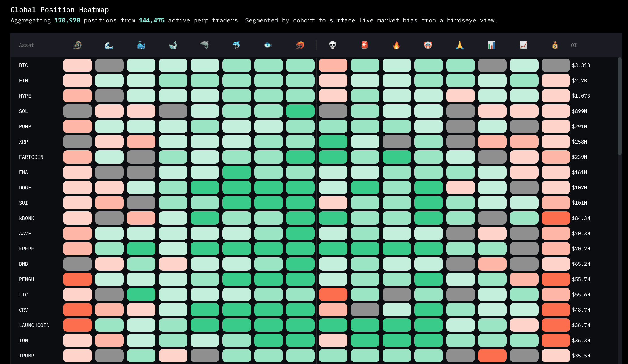Screen dimensions: 628x364
Task: Select the XRP asset label
Action: [x=24, y=142]
